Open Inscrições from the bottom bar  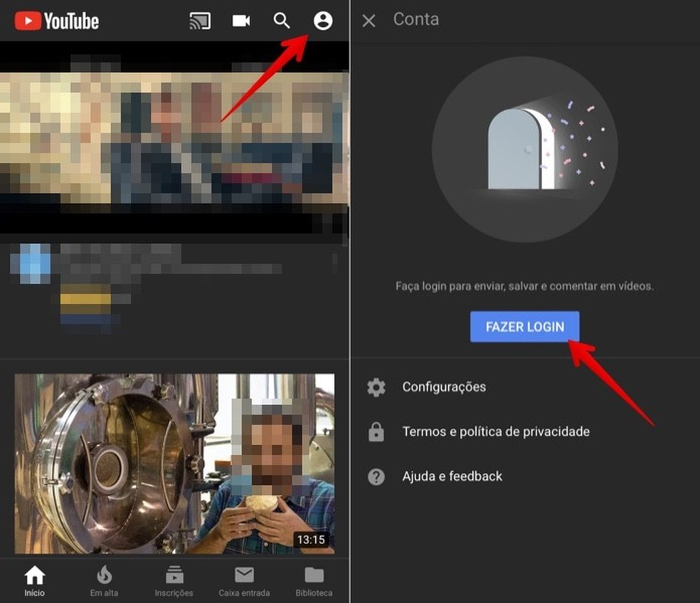[x=174, y=576]
